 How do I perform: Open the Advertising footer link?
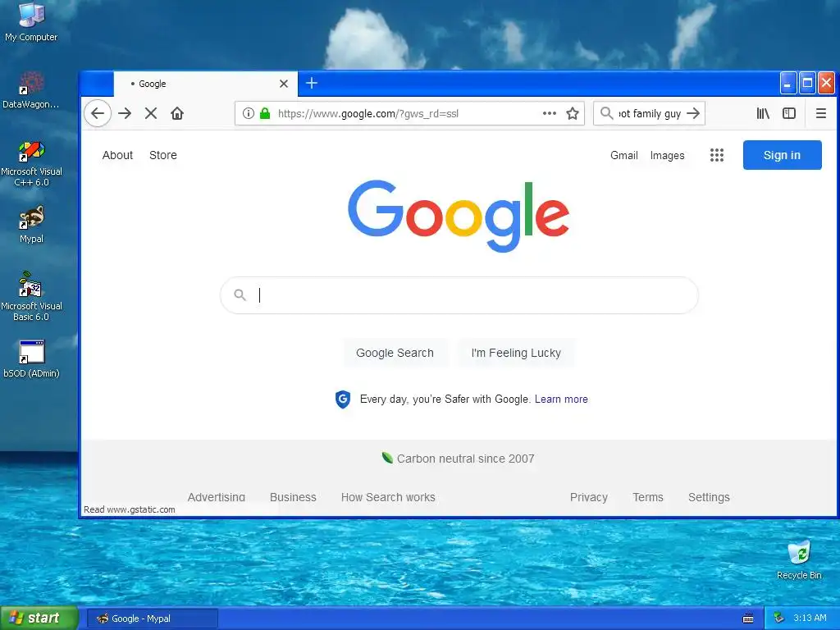click(217, 497)
